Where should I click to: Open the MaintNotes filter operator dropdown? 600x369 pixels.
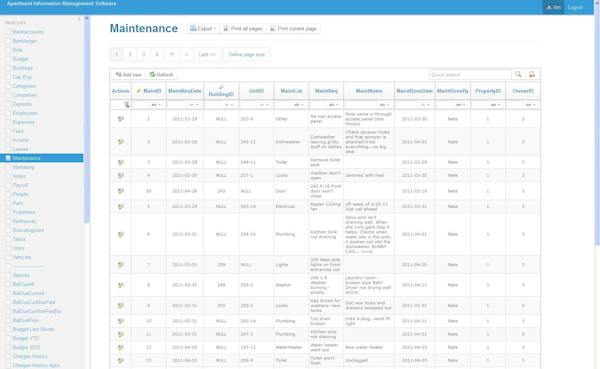tap(383, 104)
